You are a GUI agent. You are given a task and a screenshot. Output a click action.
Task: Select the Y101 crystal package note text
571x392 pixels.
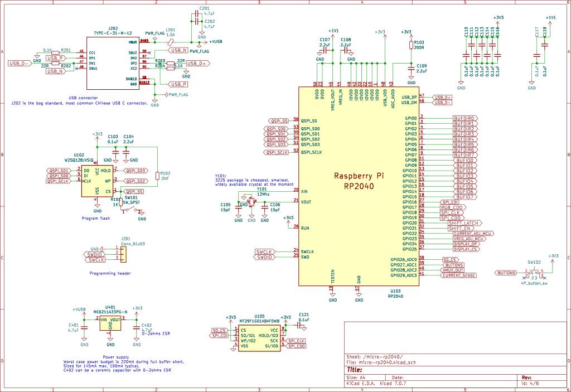point(254,180)
